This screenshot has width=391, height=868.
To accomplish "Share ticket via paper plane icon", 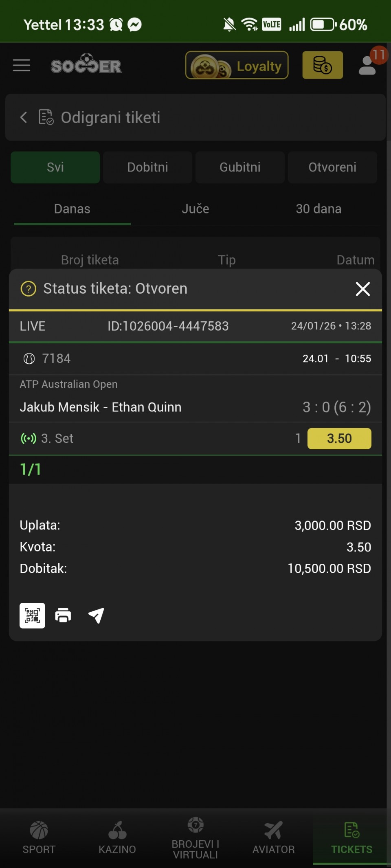I will coord(96,615).
